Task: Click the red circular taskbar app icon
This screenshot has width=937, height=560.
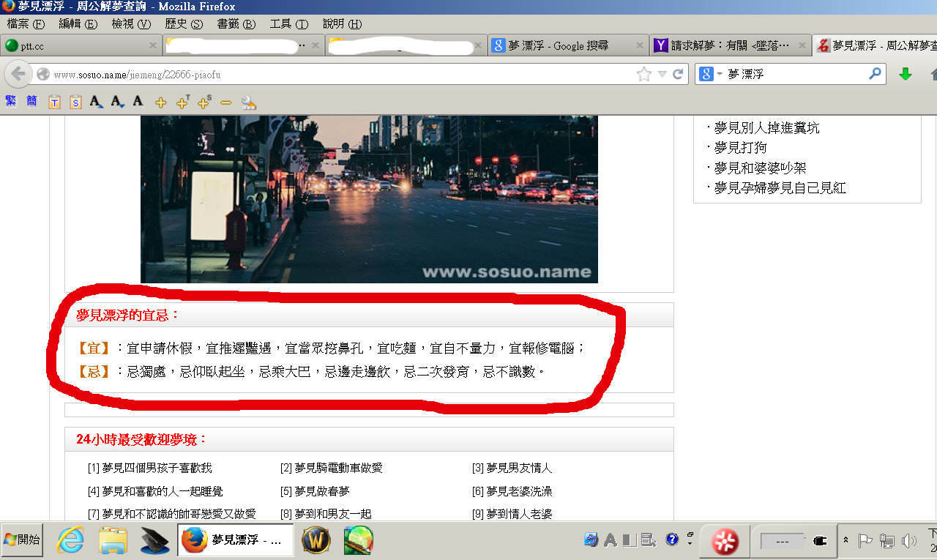Action: pos(725,542)
